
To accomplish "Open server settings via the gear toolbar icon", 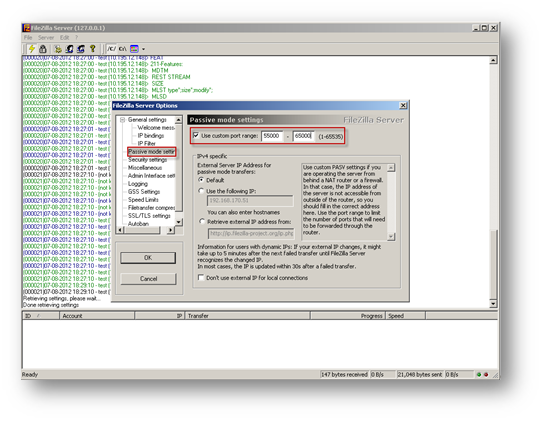I will 58,49.
